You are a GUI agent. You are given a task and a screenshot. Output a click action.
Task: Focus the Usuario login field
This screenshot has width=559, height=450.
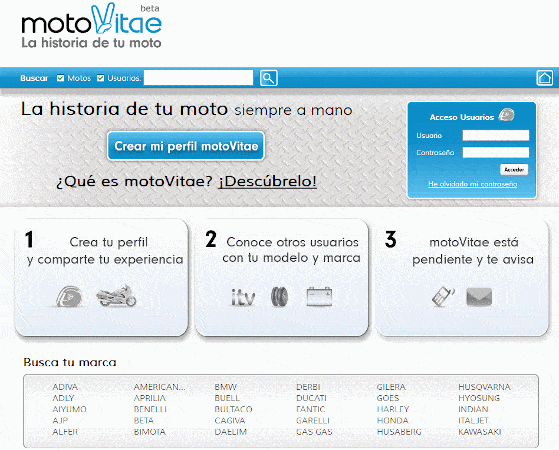[496, 135]
